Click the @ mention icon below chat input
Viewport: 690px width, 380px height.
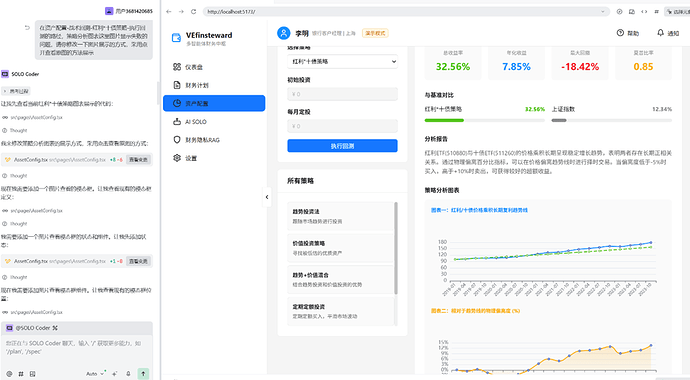point(9,374)
